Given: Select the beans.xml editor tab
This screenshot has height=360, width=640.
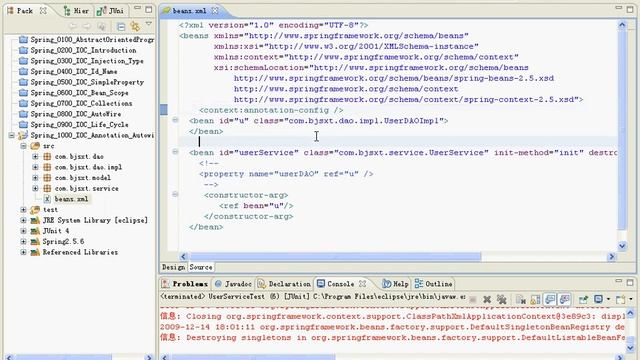Looking at the screenshot, I should 189,11.
